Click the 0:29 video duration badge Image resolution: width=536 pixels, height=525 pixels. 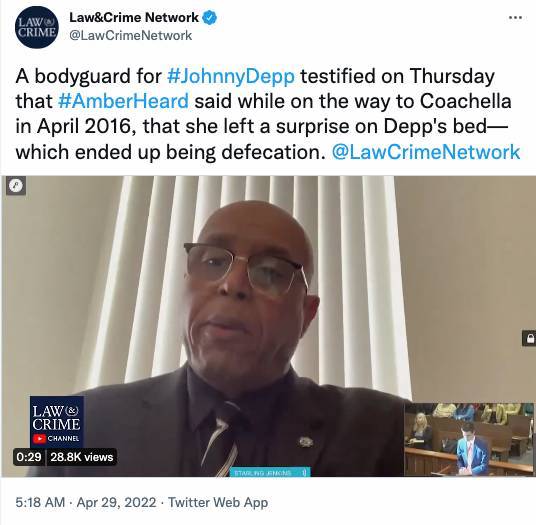click(29, 457)
